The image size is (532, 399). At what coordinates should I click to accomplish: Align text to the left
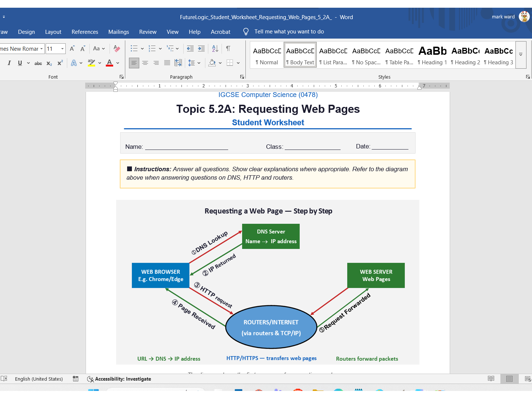pos(134,63)
